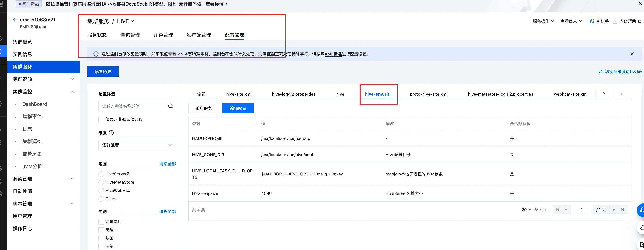Open the 客户端管理 tab

tap(199, 35)
